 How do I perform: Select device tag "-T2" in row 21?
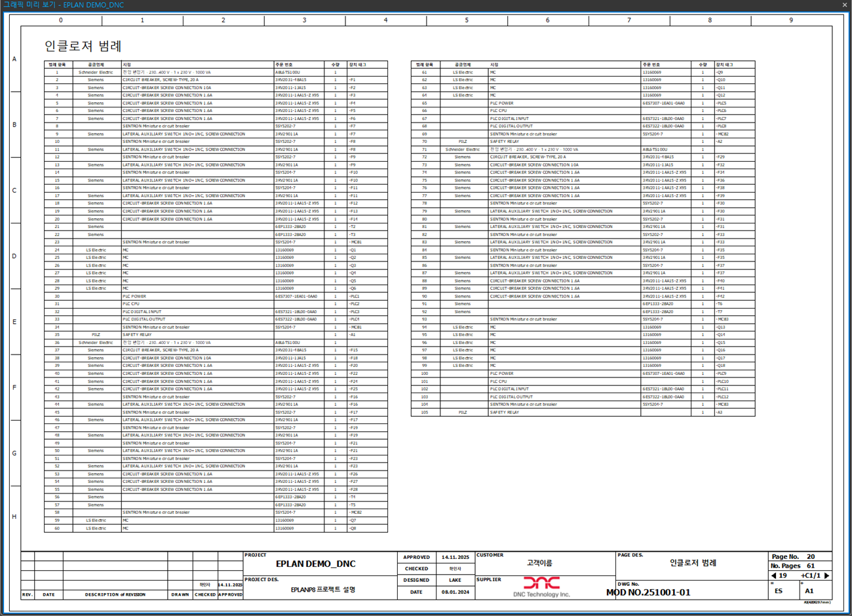click(353, 227)
